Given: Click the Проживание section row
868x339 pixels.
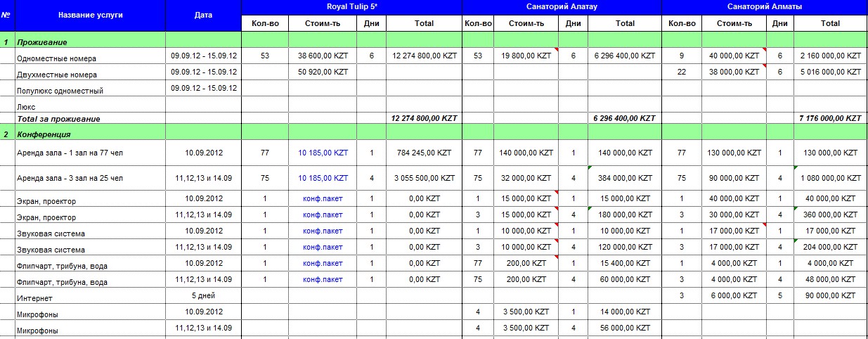Looking at the screenshot, I should click(434, 41).
